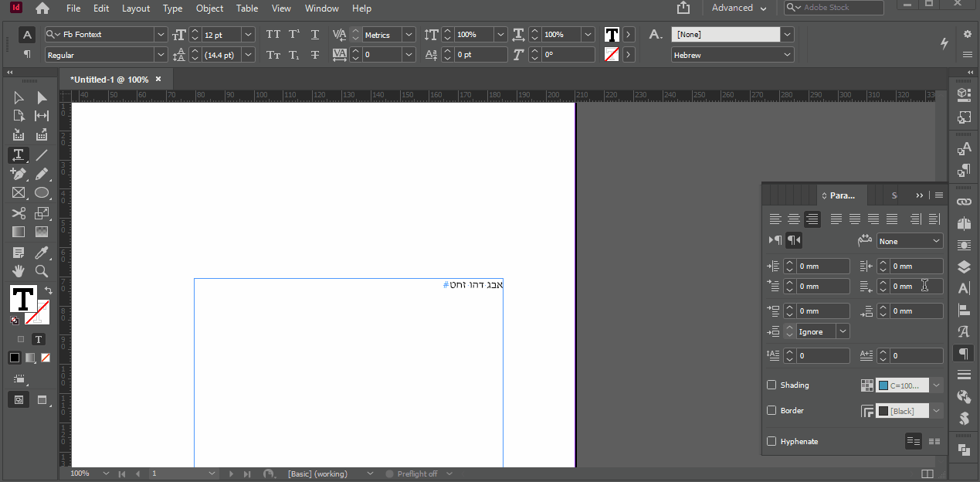Viewport: 980px width, 482px height.
Task: Select the Scissors tool
Action: (19, 213)
